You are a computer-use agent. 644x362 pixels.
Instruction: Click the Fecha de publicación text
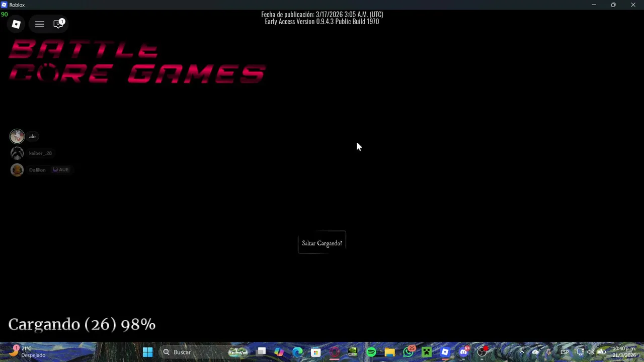pos(322,15)
